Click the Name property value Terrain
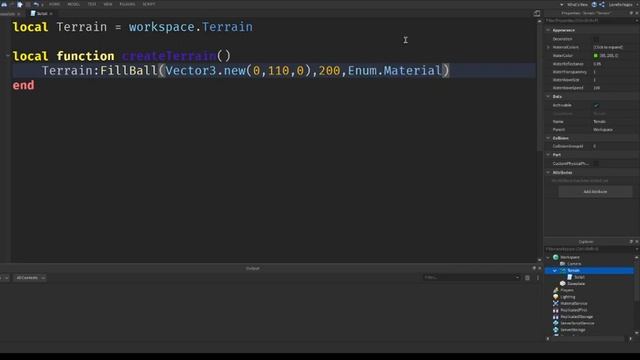 599,122
